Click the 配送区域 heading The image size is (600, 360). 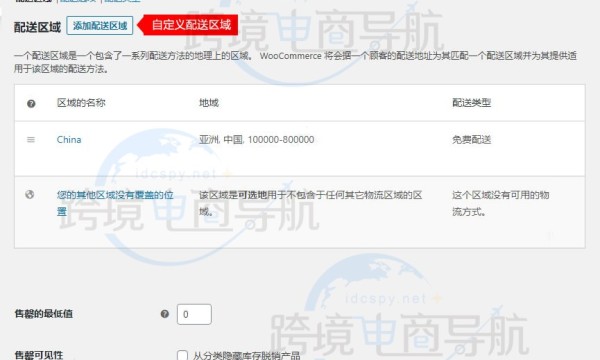[x=37, y=27]
